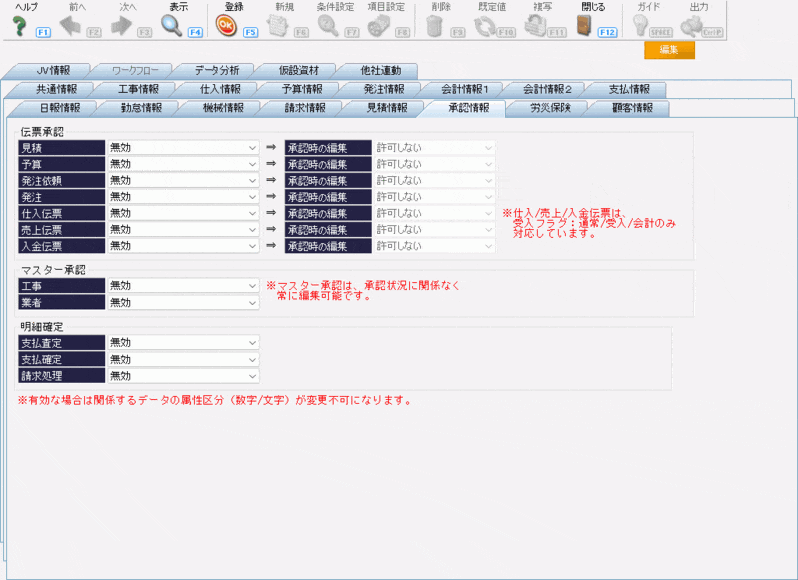This screenshot has width=798, height=580.
Task: Click the ガイド light bulb icon
Action: 642,26
